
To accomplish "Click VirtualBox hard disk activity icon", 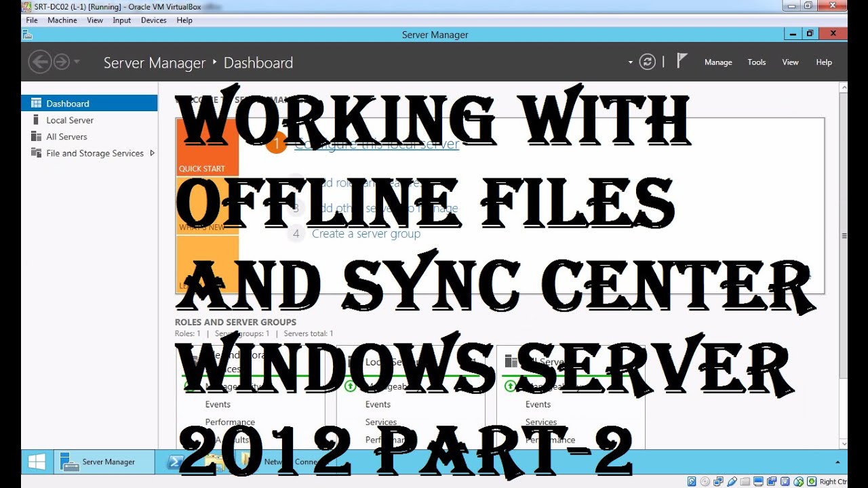I will (x=692, y=482).
